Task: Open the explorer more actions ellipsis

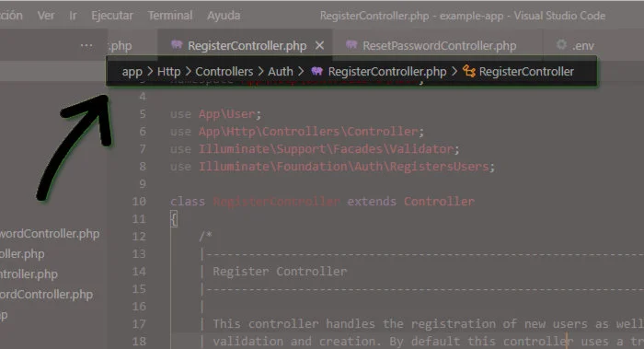Action: (x=86, y=45)
